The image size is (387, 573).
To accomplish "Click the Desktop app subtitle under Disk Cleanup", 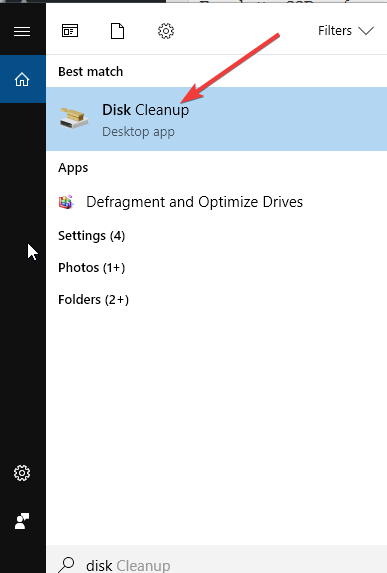I will pyautogui.click(x=138, y=132).
